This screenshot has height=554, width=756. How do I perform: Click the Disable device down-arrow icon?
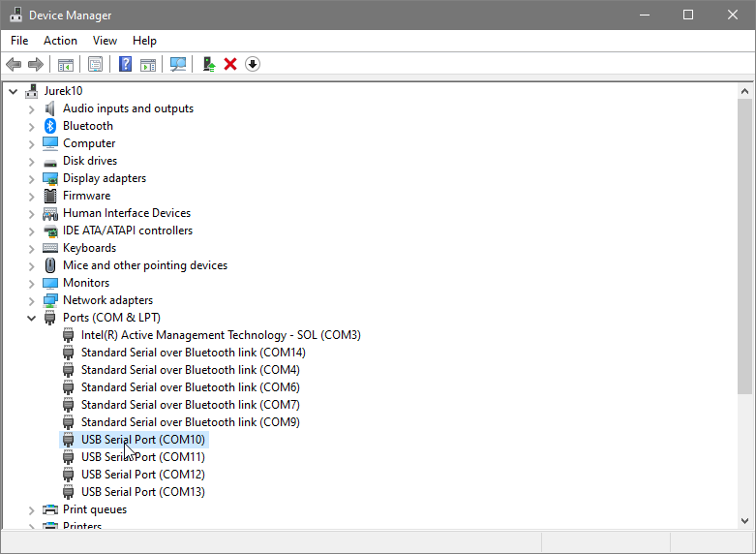coord(253,64)
